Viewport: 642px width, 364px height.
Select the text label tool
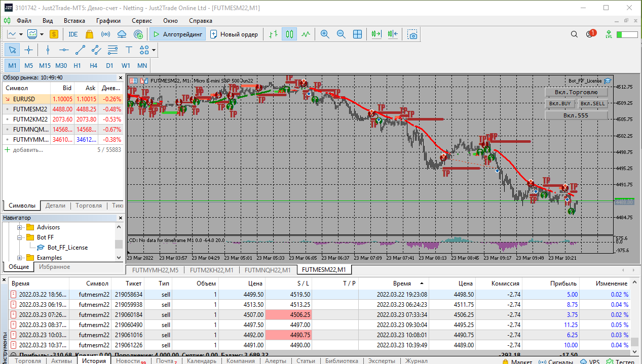(129, 50)
